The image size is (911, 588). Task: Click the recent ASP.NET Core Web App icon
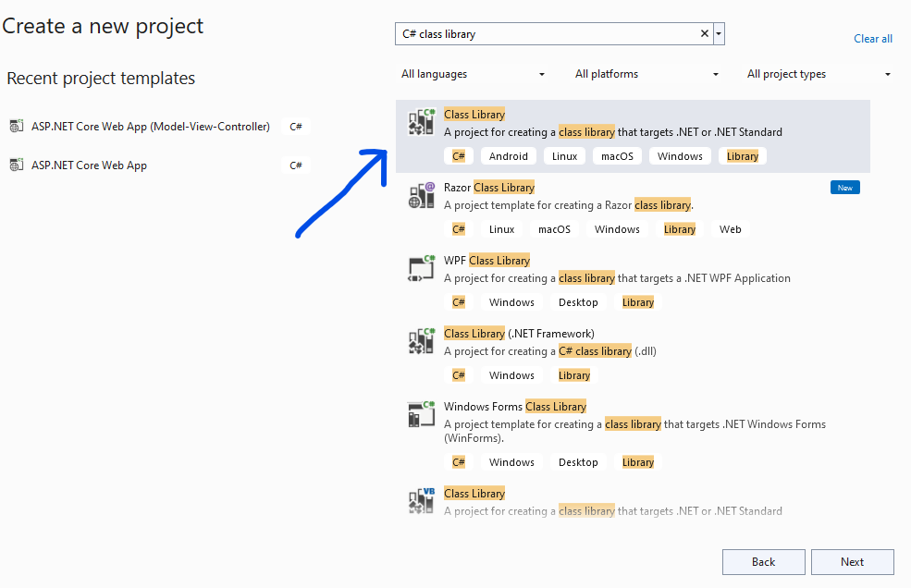pyautogui.click(x=16, y=165)
